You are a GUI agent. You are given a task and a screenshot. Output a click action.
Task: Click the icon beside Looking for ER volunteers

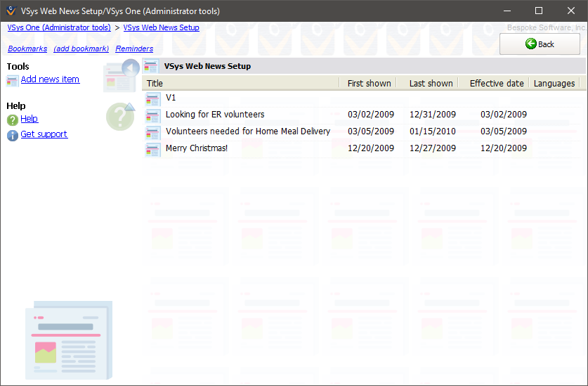tap(153, 115)
